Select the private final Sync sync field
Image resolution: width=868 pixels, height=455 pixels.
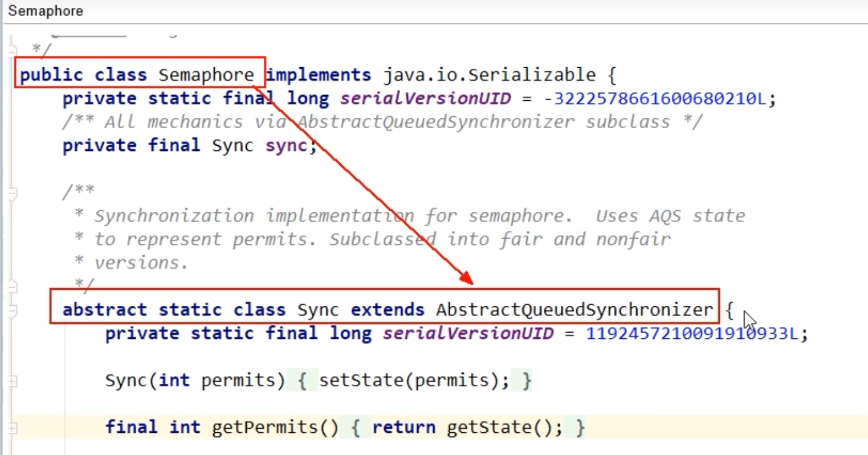pos(188,145)
